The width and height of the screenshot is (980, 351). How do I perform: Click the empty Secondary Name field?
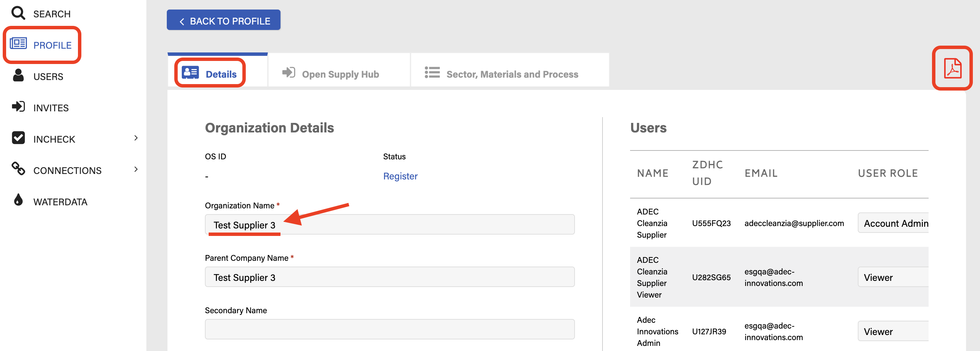(389, 329)
